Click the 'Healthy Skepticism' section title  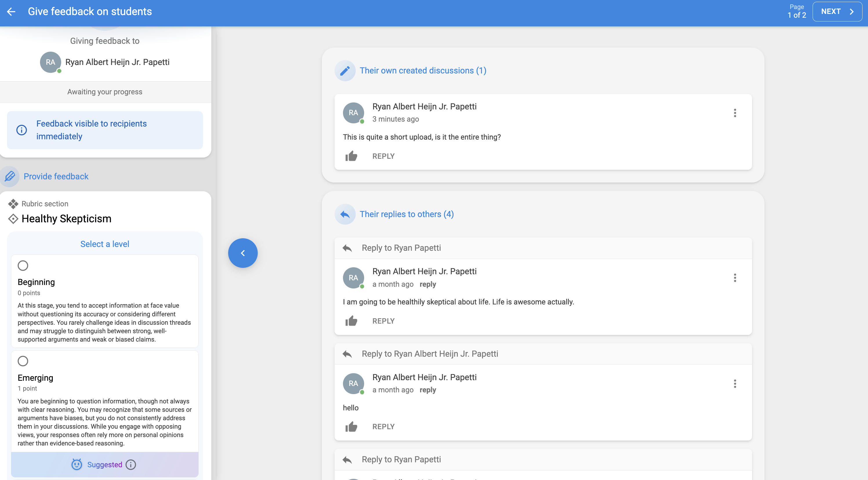click(x=66, y=219)
